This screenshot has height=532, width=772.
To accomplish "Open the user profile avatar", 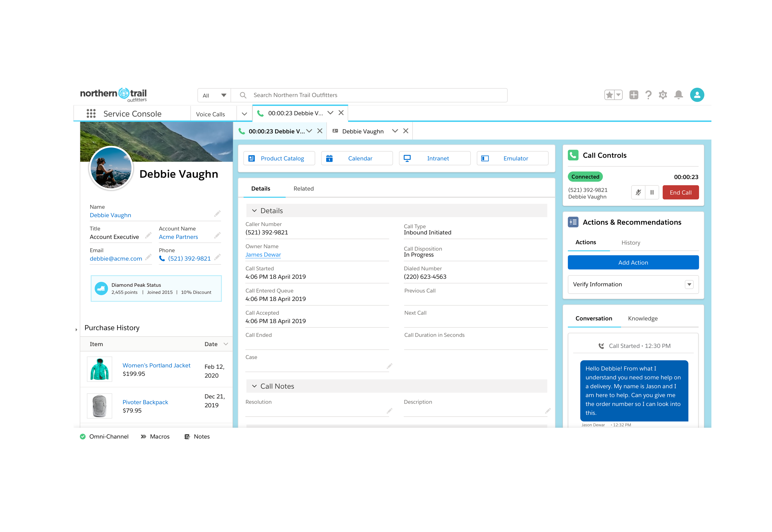I will (x=697, y=95).
